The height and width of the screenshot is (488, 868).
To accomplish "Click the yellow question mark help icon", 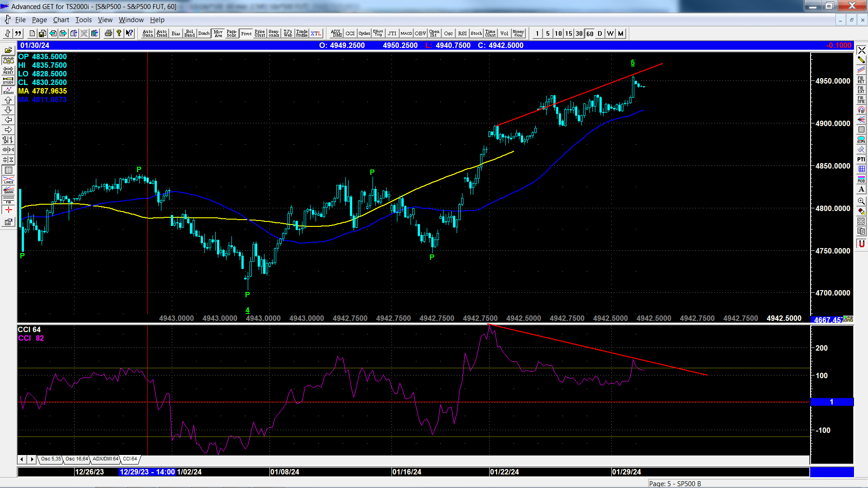I will [119, 33].
